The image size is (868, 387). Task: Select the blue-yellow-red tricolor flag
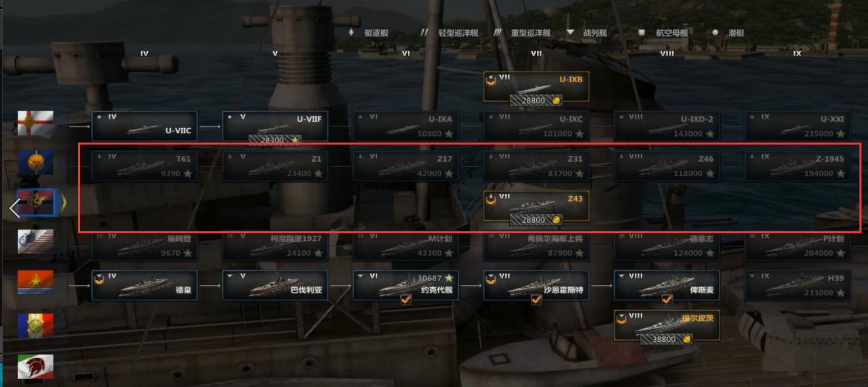point(35,325)
